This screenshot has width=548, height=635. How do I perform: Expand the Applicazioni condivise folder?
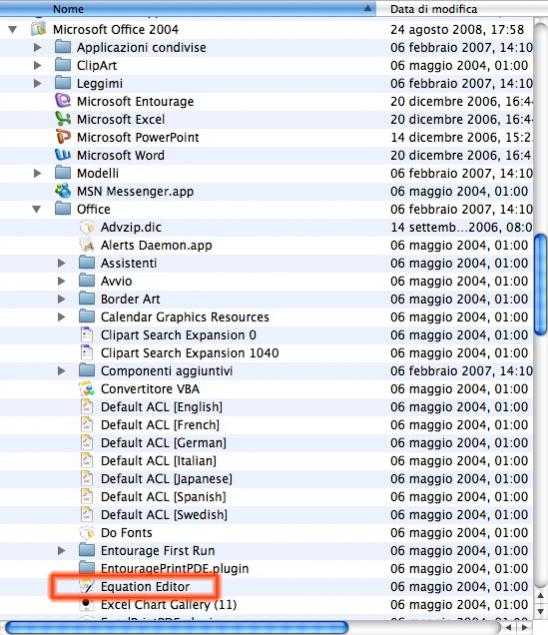(x=37, y=47)
